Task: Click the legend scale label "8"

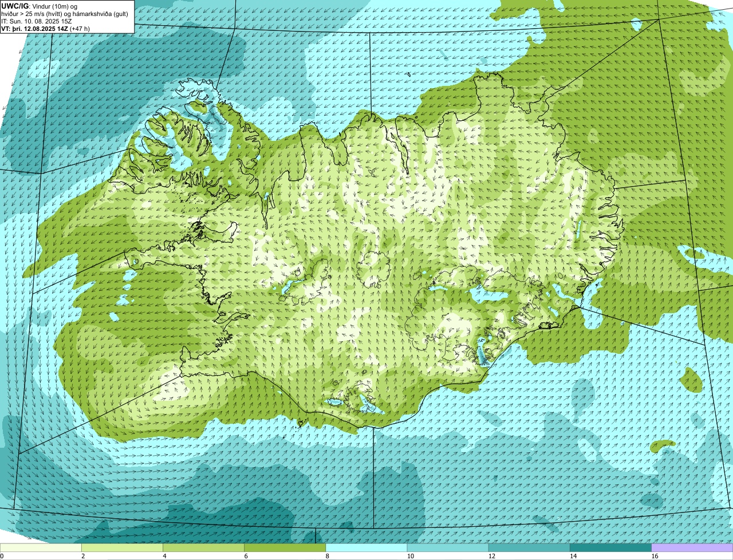Action: pyautogui.click(x=328, y=556)
